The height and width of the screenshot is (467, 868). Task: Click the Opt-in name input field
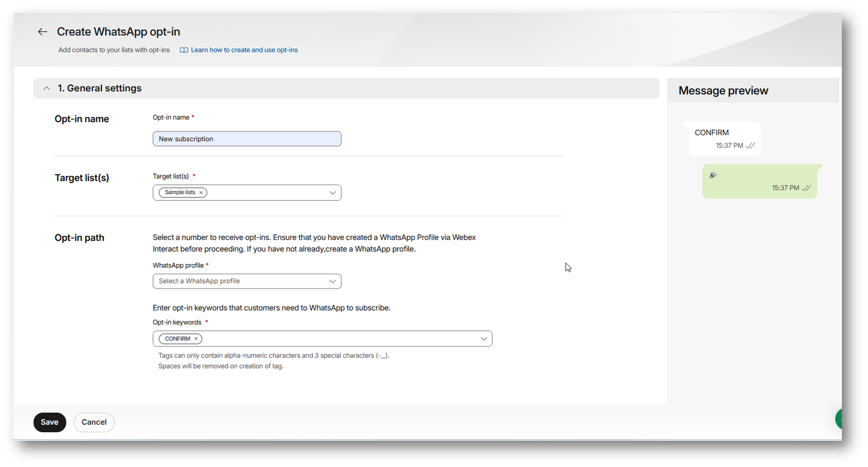tap(247, 139)
